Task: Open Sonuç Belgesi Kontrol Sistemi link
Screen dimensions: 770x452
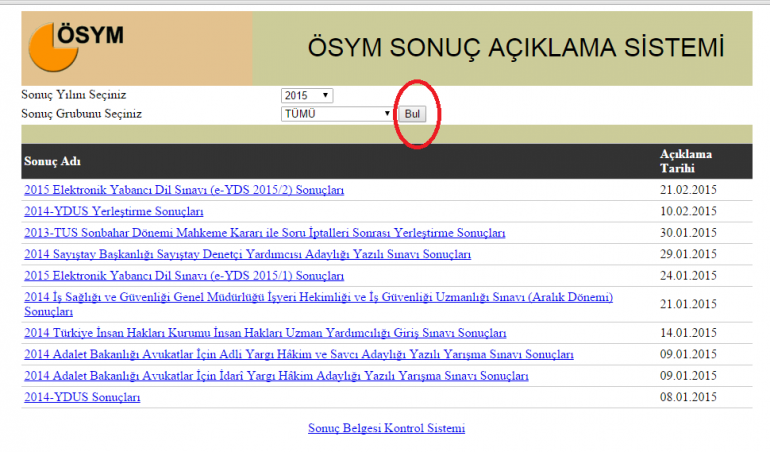Action: (386, 428)
